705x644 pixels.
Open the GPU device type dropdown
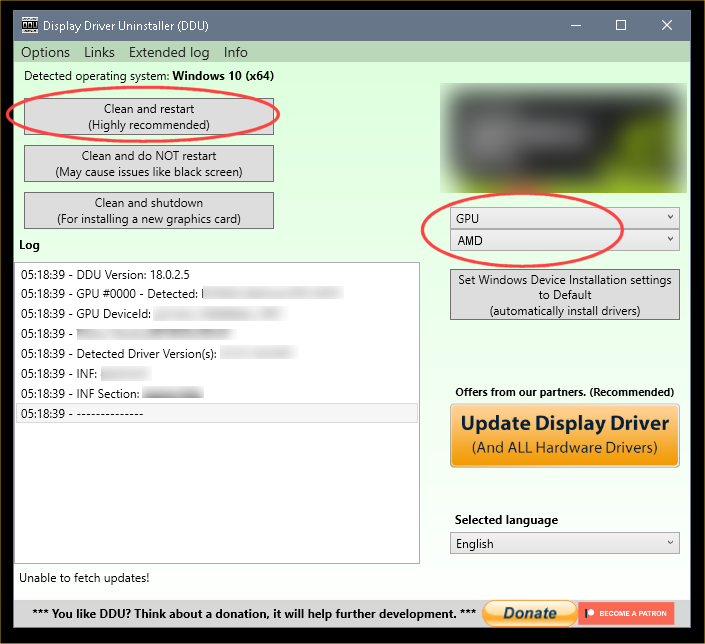point(565,218)
